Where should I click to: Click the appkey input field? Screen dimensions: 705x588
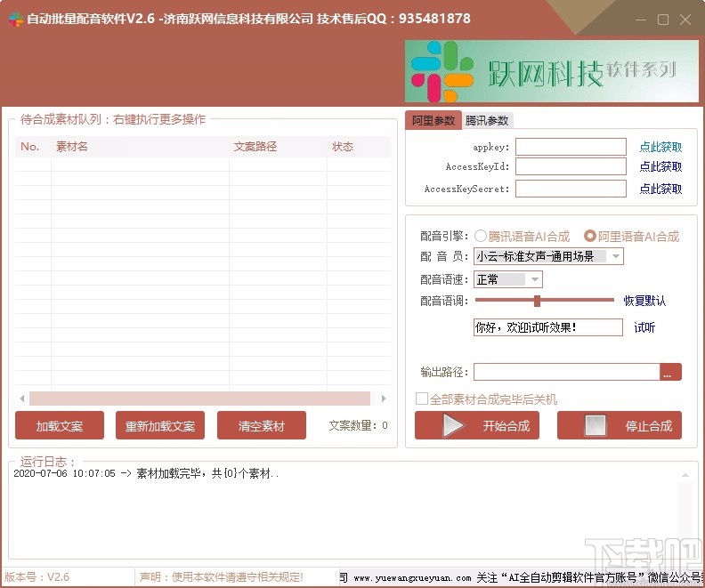point(571,147)
